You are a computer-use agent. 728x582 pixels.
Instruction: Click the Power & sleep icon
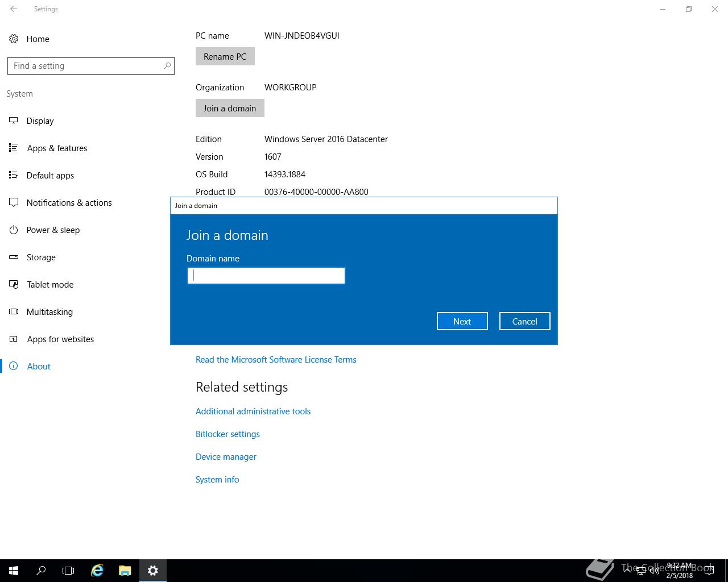click(x=14, y=230)
